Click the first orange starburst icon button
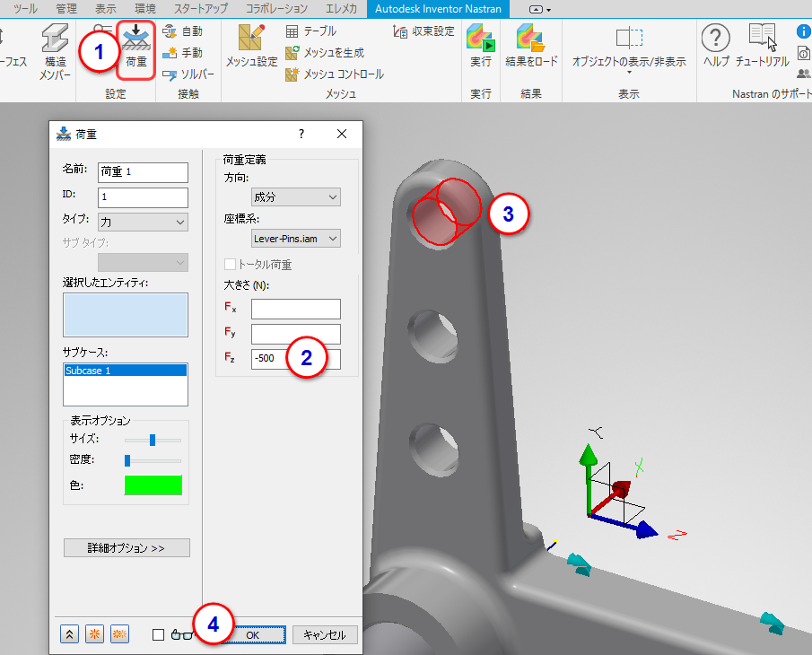Image resolution: width=812 pixels, height=655 pixels. click(94, 633)
